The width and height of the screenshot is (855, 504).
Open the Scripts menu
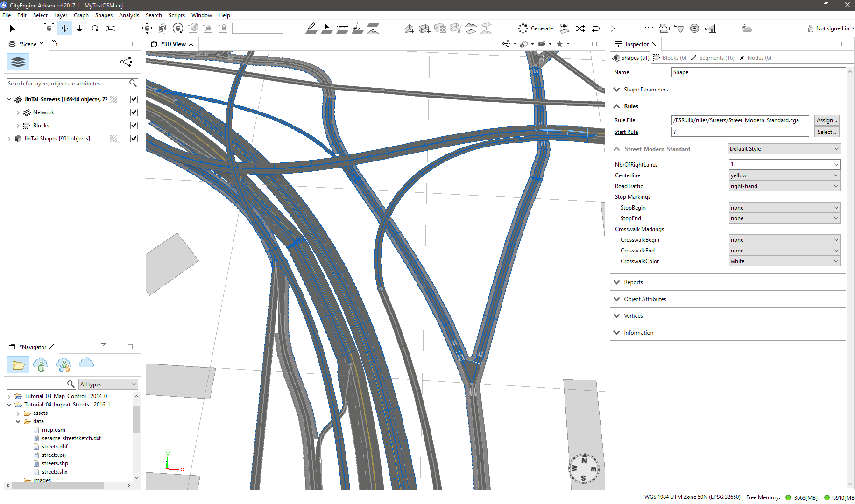[x=177, y=15]
